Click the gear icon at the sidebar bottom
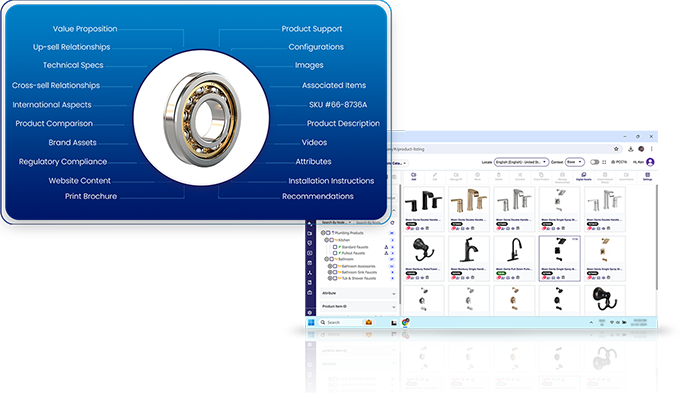 (x=310, y=312)
